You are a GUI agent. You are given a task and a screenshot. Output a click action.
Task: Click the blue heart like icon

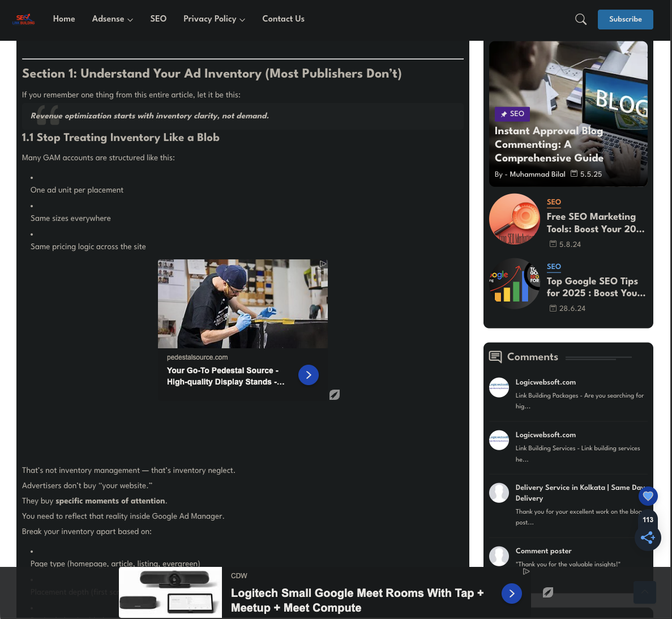pos(648,497)
